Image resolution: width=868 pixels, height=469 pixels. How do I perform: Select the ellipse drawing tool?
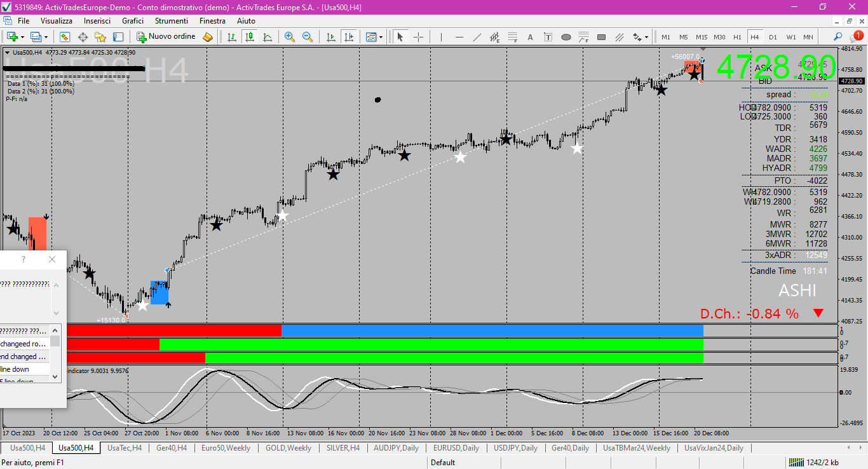566,37
